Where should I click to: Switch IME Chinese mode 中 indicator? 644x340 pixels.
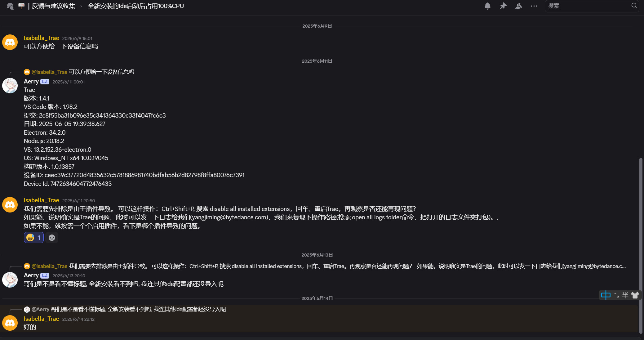tap(606, 295)
